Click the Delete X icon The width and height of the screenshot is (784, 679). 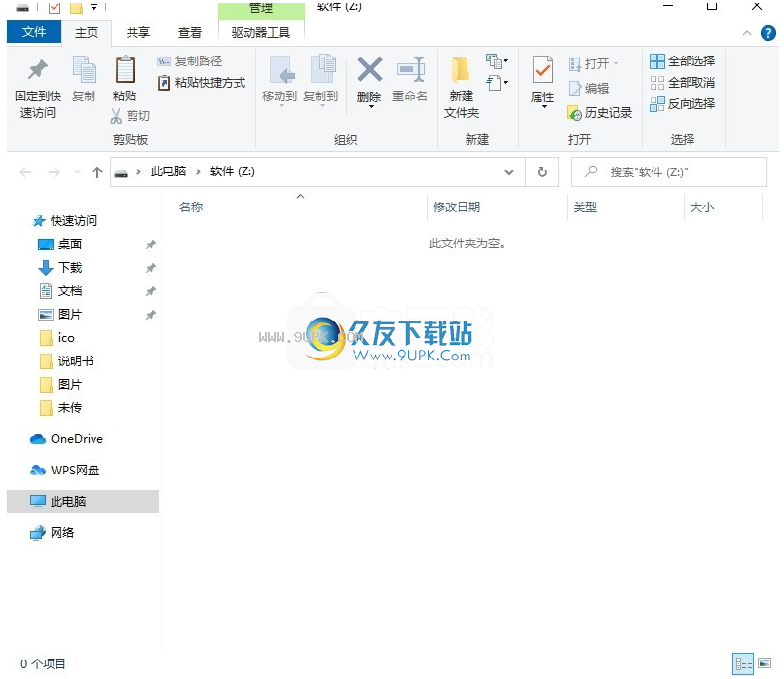(x=369, y=69)
